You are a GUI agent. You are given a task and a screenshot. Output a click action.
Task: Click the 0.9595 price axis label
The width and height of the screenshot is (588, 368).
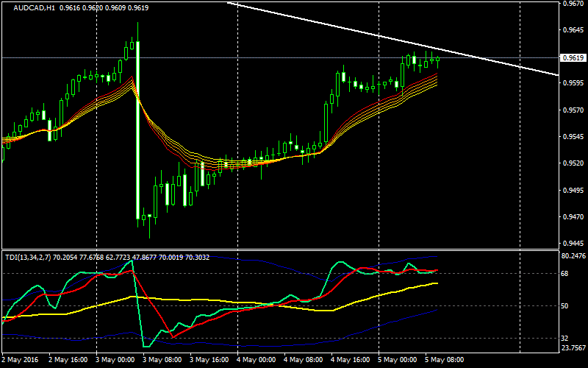tap(572, 84)
